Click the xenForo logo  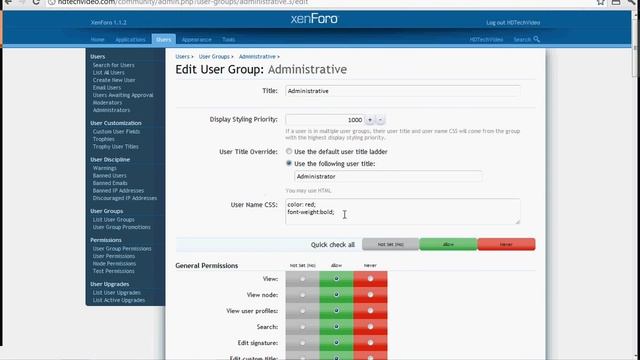pyautogui.click(x=314, y=19)
